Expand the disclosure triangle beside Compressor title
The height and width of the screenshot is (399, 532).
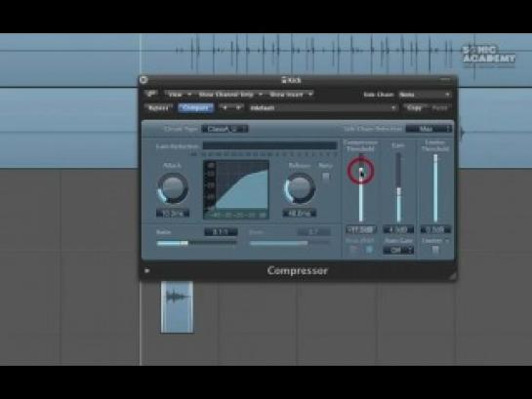[147, 270]
